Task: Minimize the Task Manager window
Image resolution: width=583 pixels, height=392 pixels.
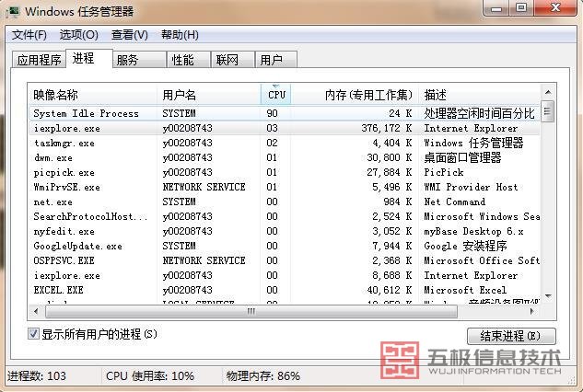Action: (497, 9)
